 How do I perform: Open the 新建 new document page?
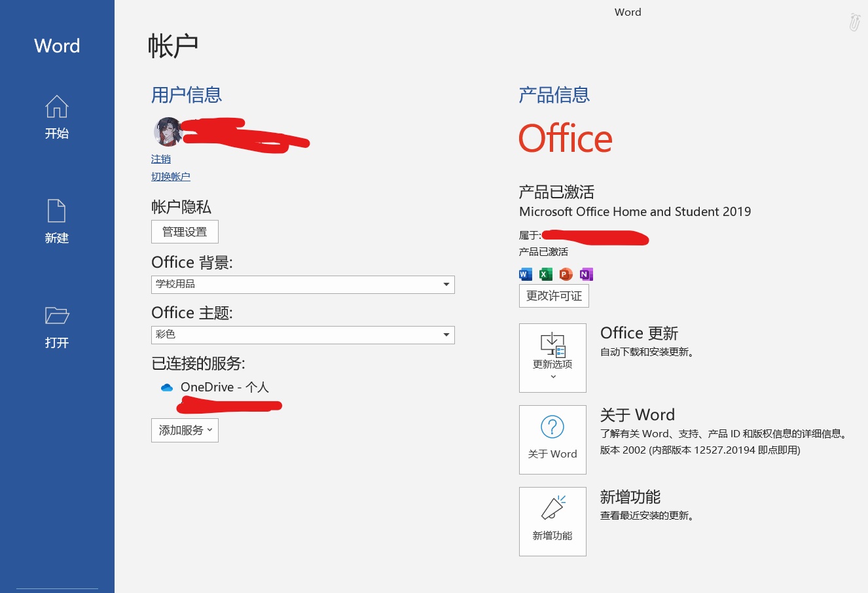pos(57,222)
